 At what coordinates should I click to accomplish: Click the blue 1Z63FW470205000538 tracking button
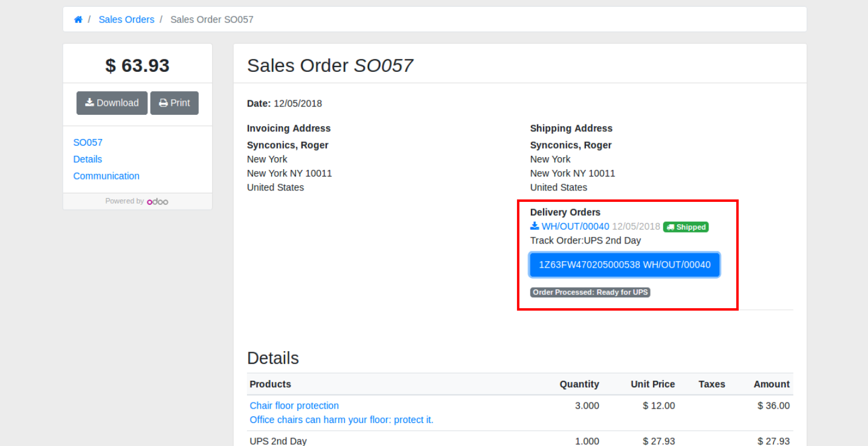pyautogui.click(x=625, y=265)
